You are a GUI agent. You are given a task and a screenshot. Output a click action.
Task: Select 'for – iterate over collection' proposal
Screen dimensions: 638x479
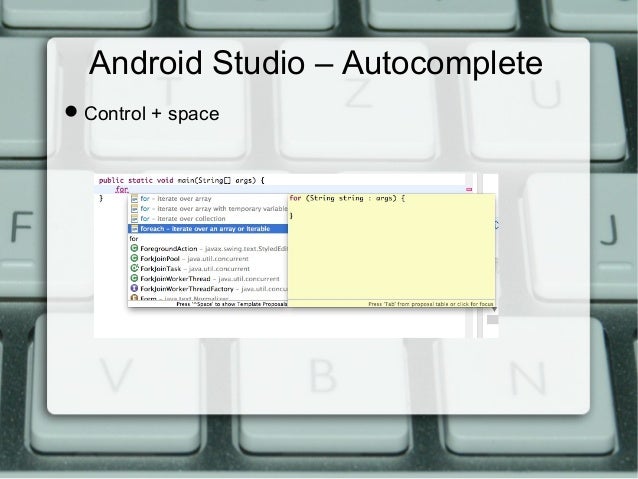click(x=208, y=219)
